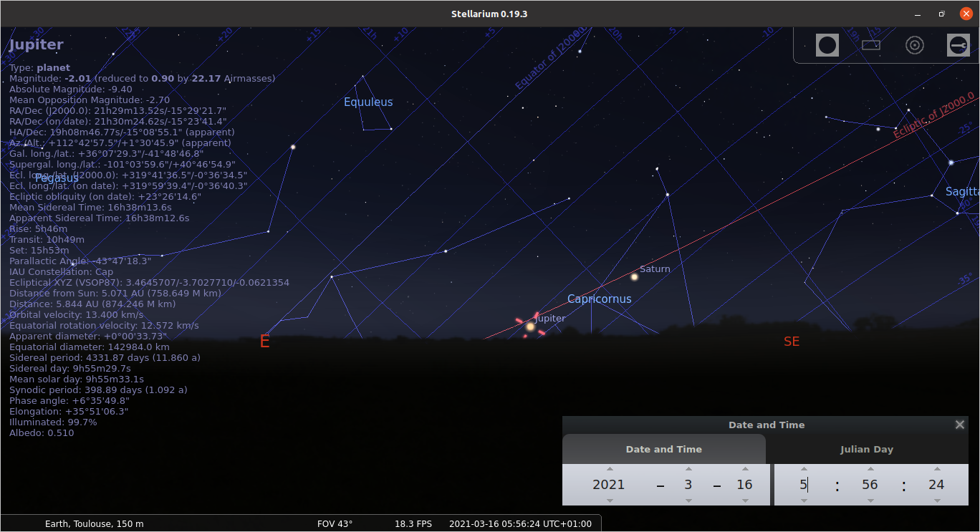
Task: Select Saturn in the sky view
Action: (x=634, y=277)
